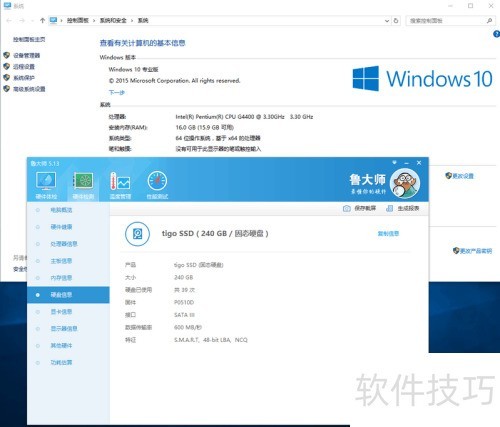The height and width of the screenshot is (427, 500).
Task: Open 设备管理器 link
Action: (x=26, y=55)
